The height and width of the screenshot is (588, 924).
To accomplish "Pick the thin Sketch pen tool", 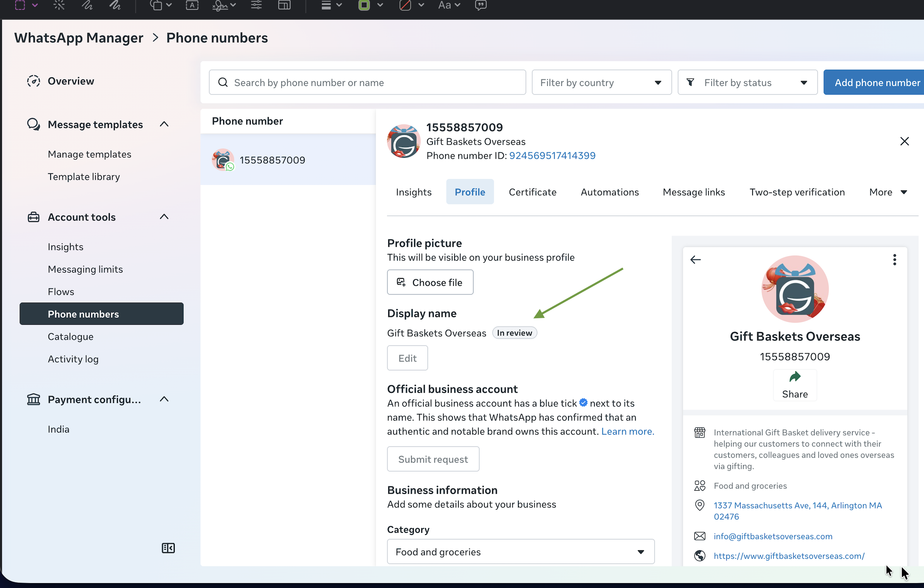I will coord(87,5).
